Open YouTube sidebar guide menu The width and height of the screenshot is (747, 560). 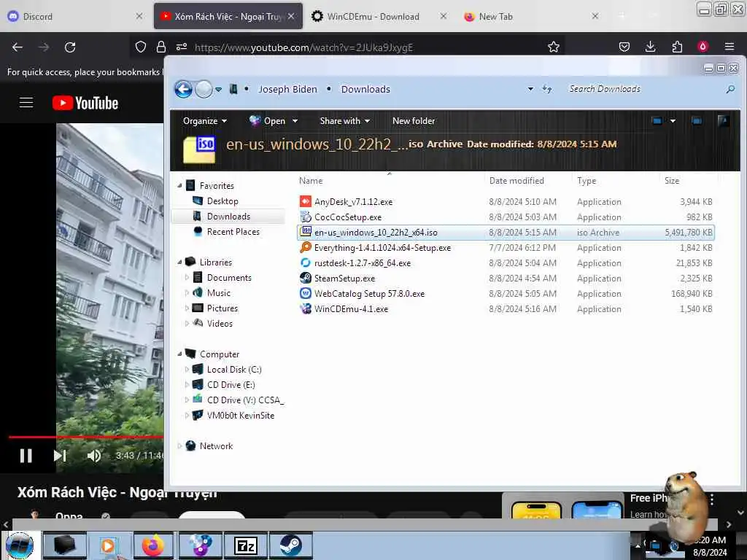(26, 102)
